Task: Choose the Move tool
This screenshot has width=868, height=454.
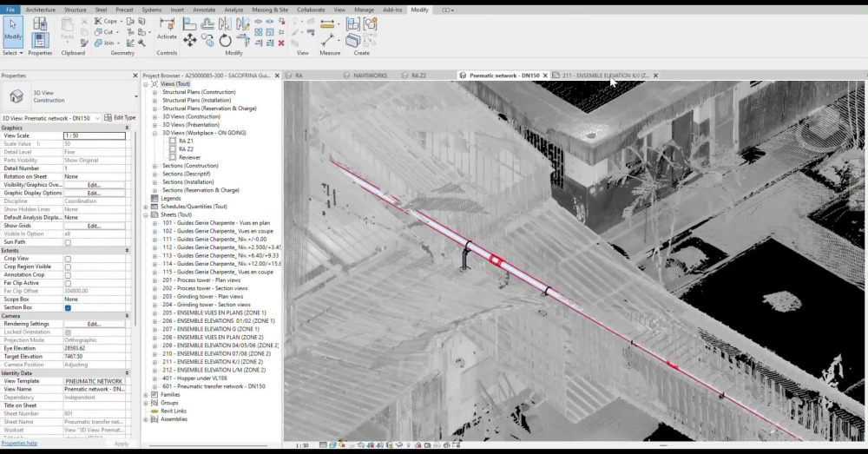Action: 190,40
